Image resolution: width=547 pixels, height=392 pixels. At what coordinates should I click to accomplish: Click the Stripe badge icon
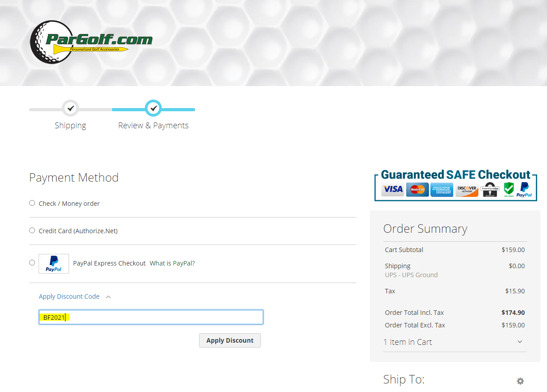tap(490, 190)
